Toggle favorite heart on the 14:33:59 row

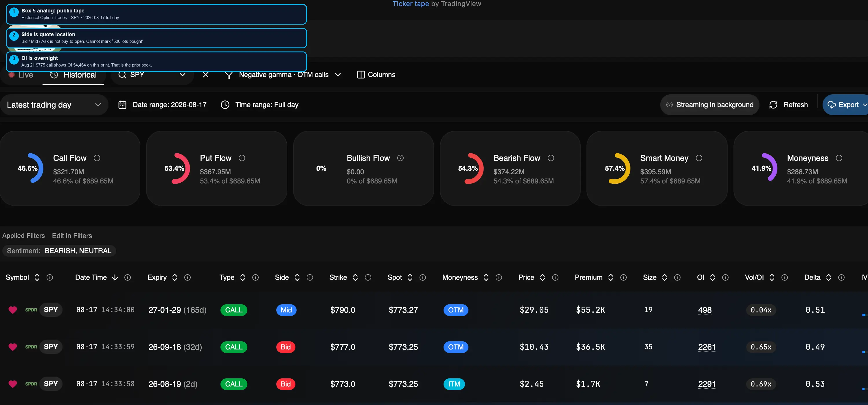coord(12,347)
